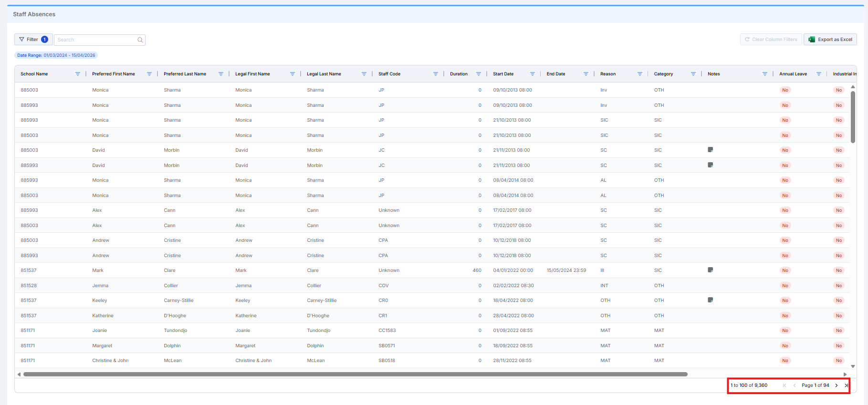The width and height of the screenshot is (868, 405).
Task: Open the Filter panel button
Action: (33, 40)
